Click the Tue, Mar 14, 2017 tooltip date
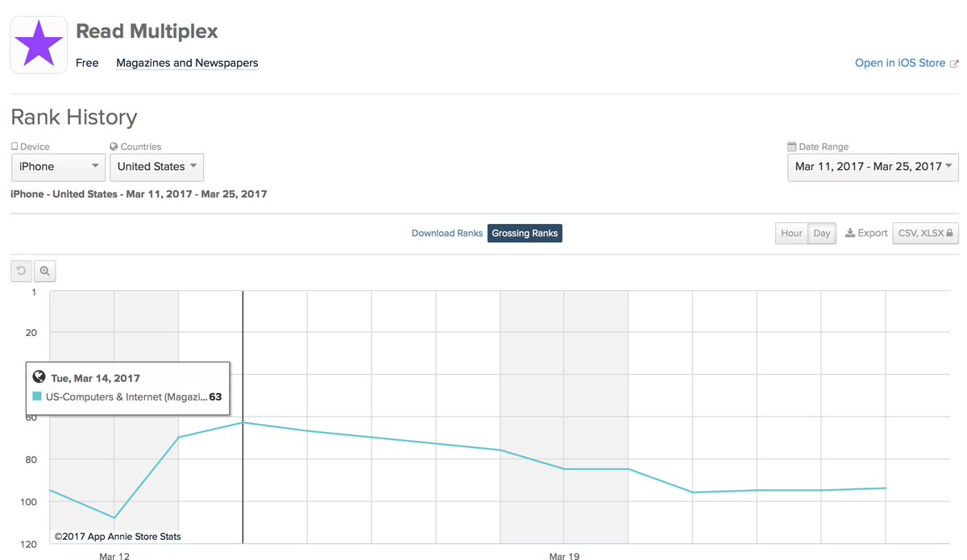The width and height of the screenshot is (967, 560). tap(95, 378)
